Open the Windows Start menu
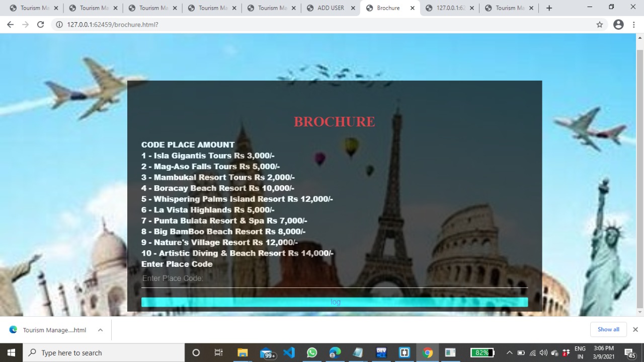The width and height of the screenshot is (644, 362). [11, 352]
